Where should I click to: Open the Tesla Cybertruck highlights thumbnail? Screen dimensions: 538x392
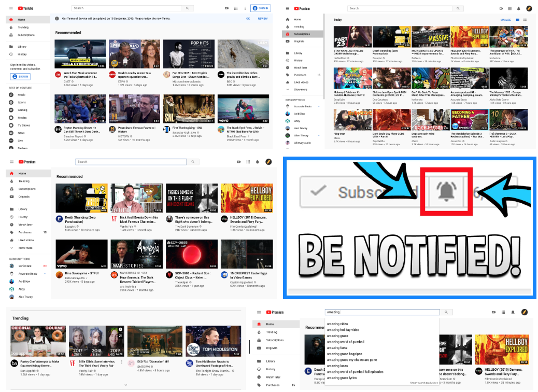point(80,54)
